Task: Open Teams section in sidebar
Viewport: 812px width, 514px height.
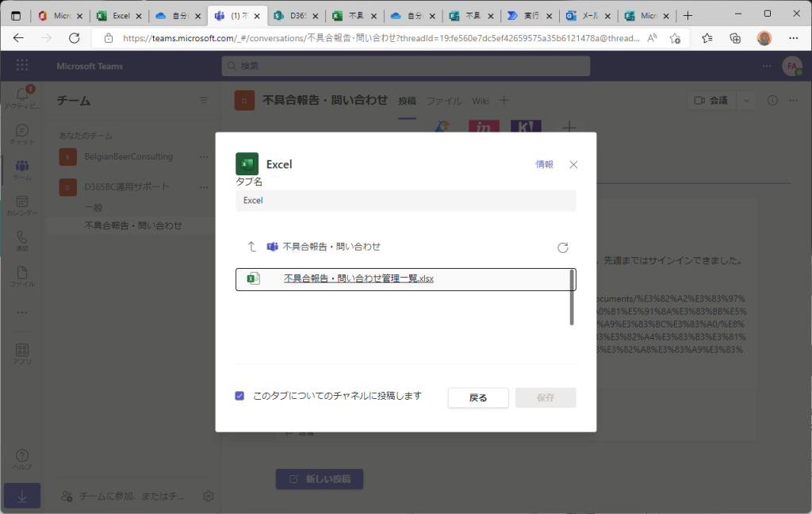Action: (21, 170)
